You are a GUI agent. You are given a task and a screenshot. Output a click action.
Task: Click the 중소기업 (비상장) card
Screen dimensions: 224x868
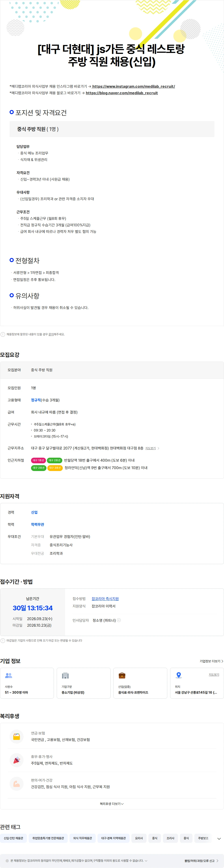point(84,683)
